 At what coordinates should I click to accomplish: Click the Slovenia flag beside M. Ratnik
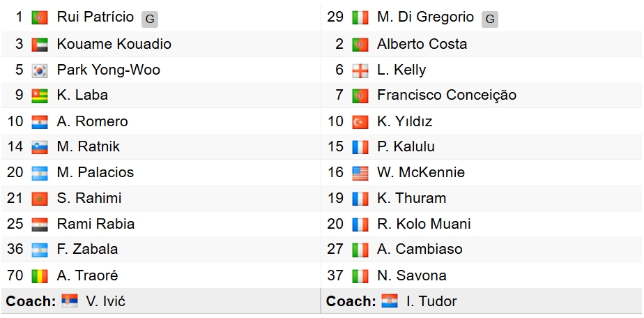coord(40,147)
